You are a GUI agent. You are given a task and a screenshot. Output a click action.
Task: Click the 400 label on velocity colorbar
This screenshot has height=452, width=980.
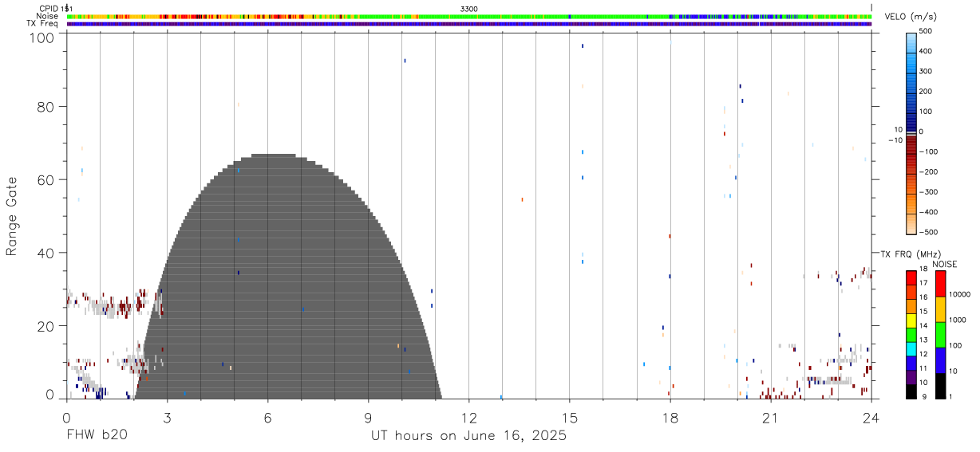[x=927, y=51]
